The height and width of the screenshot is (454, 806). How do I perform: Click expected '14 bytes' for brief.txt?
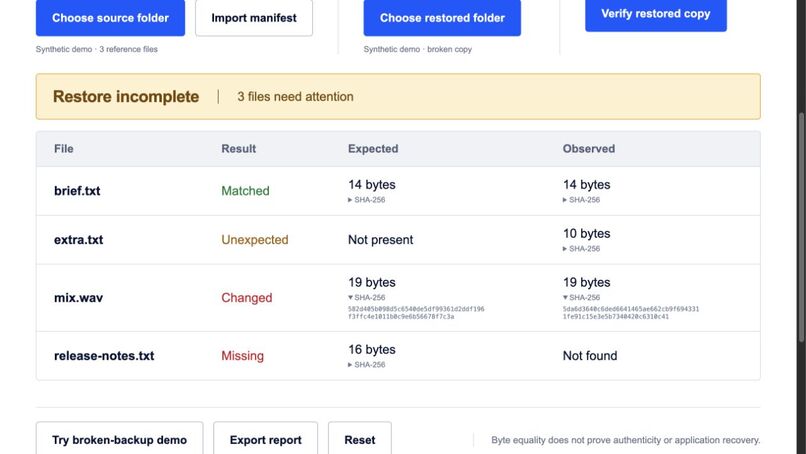pyautogui.click(x=372, y=185)
